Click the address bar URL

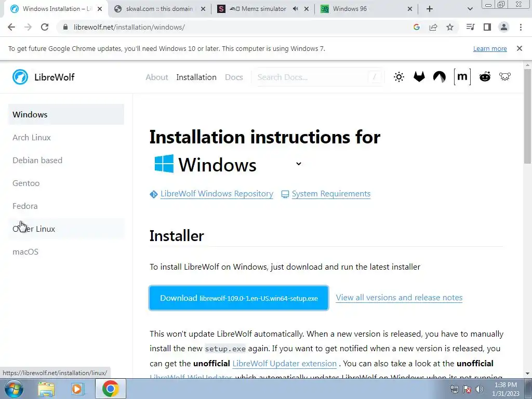[129, 27]
